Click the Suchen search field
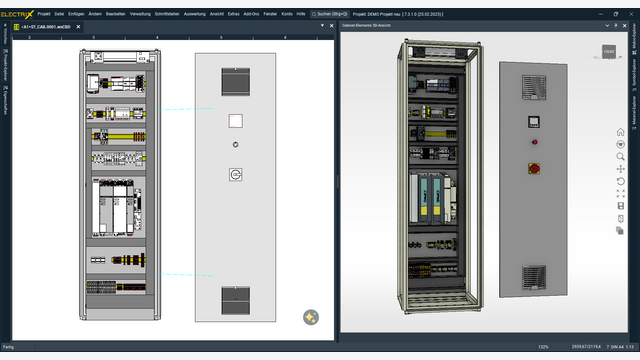This screenshot has width=640, height=360. (329, 14)
